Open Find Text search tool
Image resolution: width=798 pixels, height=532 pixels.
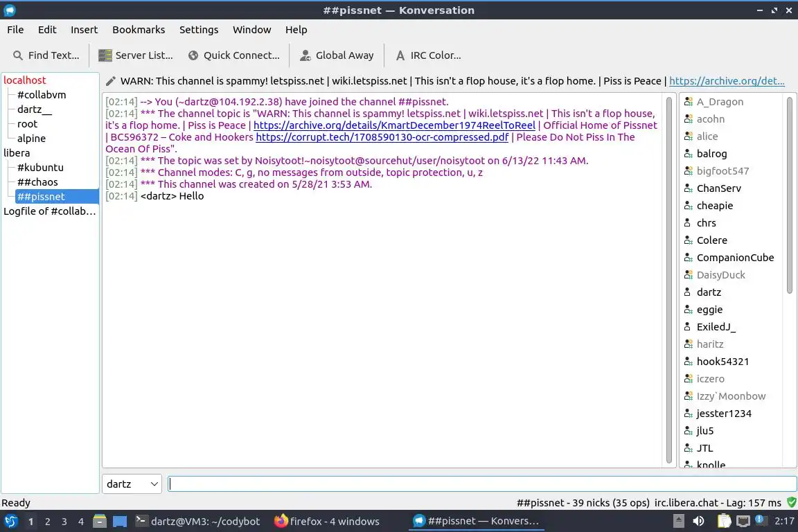46,55
